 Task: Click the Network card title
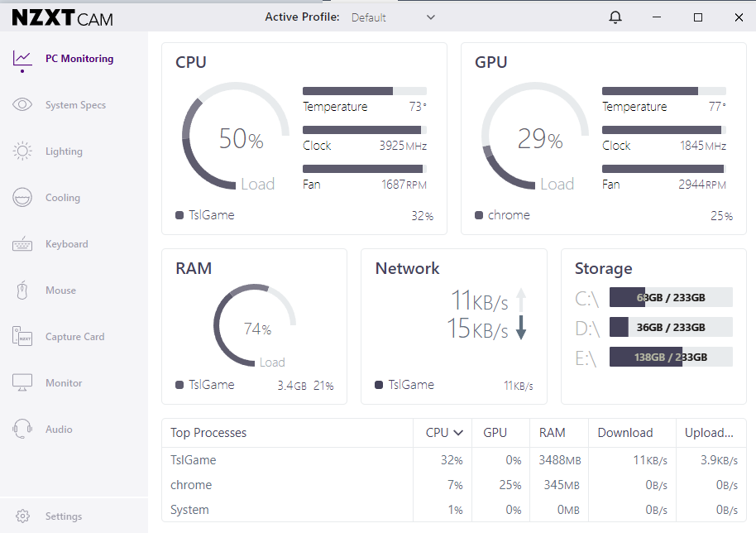click(x=408, y=268)
